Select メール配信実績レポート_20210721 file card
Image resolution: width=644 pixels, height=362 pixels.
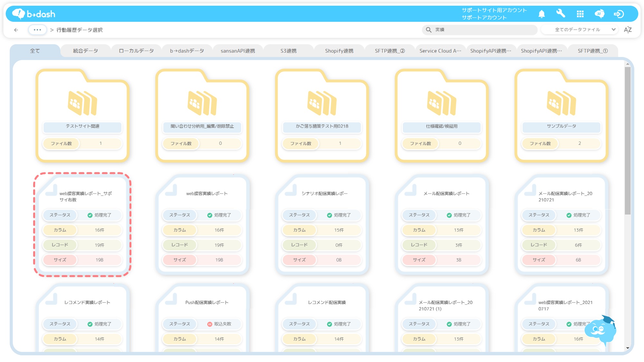tap(562, 224)
